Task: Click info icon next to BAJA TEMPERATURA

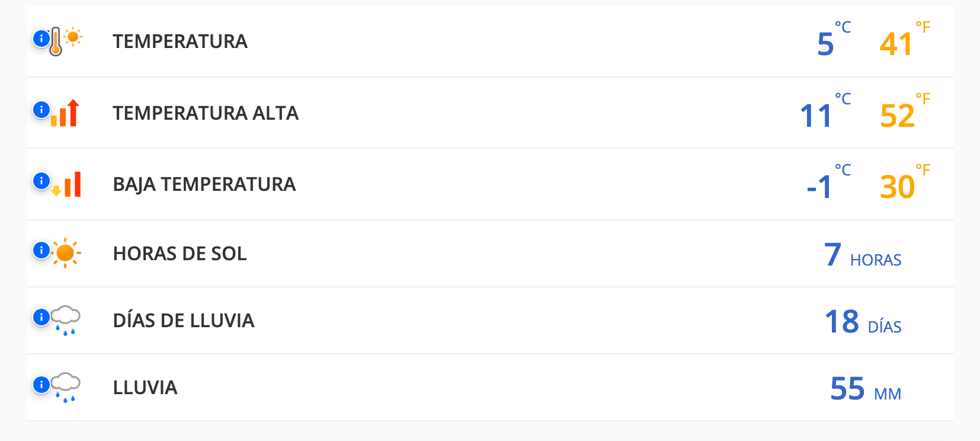Action: click(41, 181)
